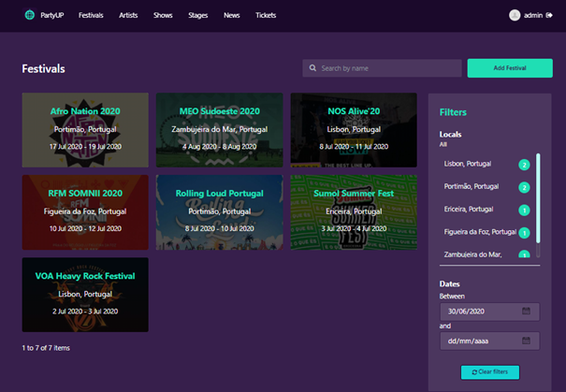The width and height of the screenshot is (566, 392).
Task: Click the Add Festival button
Action: [x=510, y=68]
